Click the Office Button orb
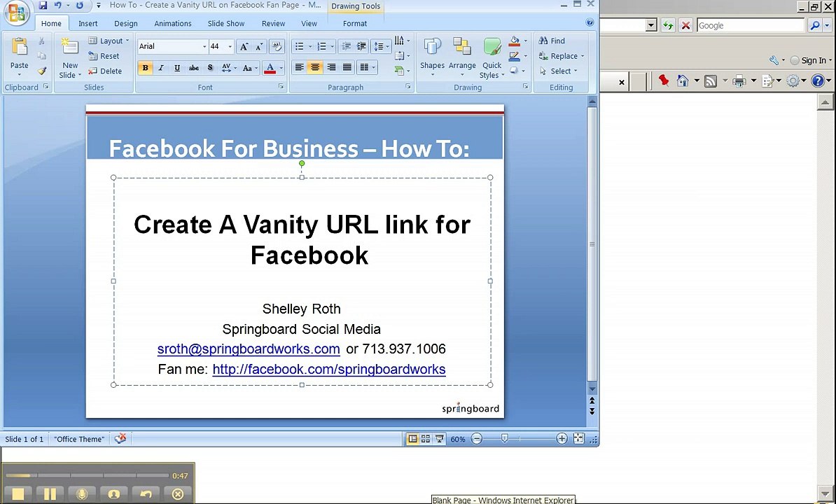This screenshot has height=504, width=836. [16, 13]
